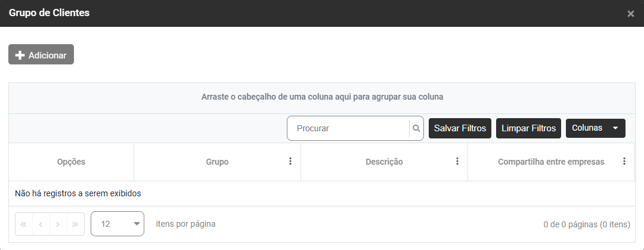Click the Colunas dropdown caret arrow

pos(615,128)
